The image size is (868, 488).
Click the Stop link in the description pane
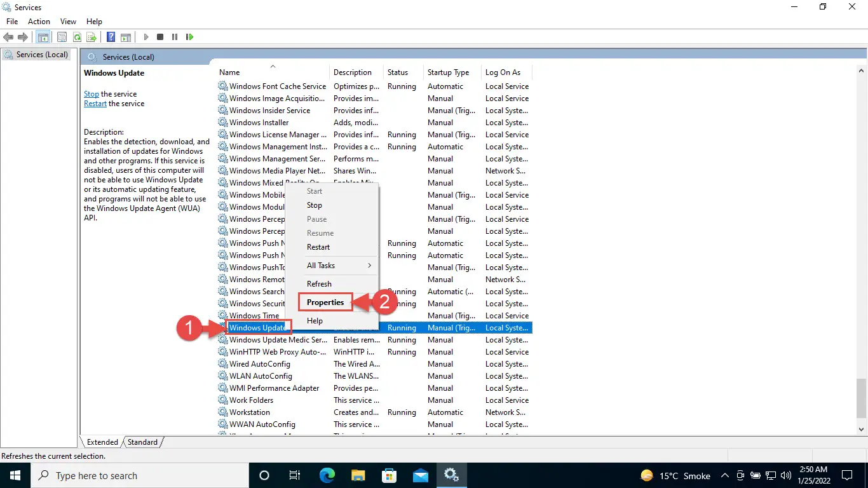tap(92, 94)
